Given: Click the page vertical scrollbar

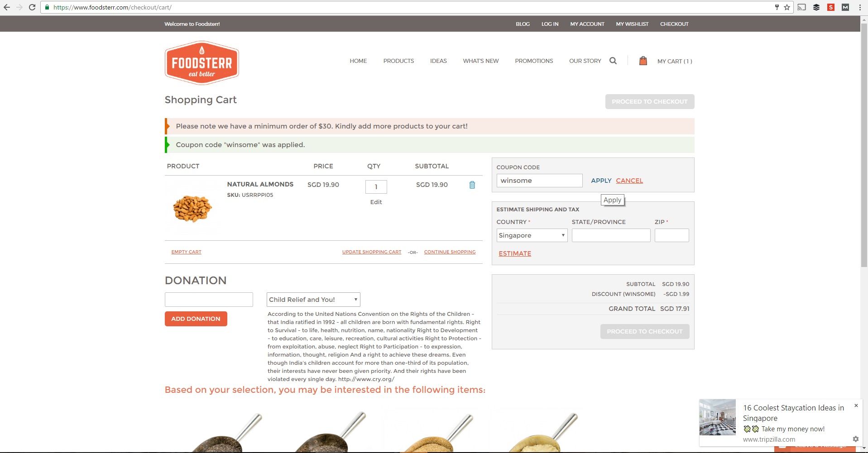Looking at the screenshot, I should click(x=864, y=145).
